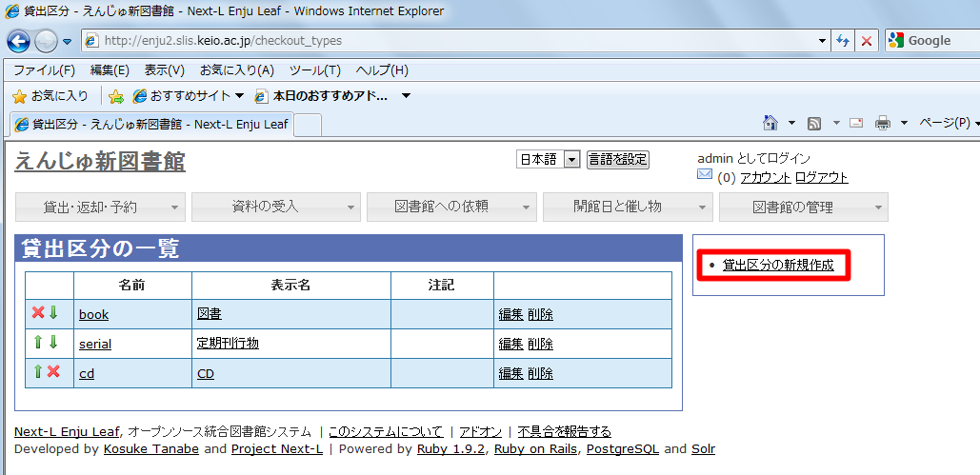This screenshot has width=980, height=475.
Task: Open the CD display name link
Action: pyautogui.click(x=206, y=374)
